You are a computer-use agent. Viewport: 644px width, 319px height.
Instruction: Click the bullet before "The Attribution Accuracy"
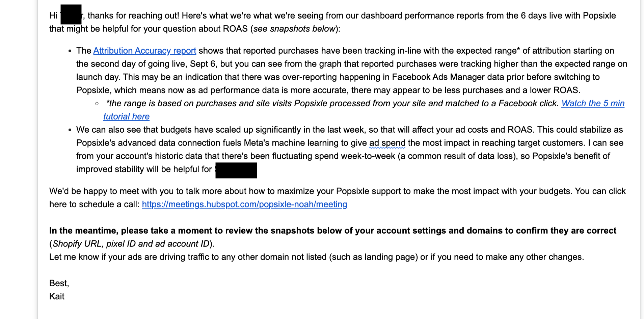point(70,51)
